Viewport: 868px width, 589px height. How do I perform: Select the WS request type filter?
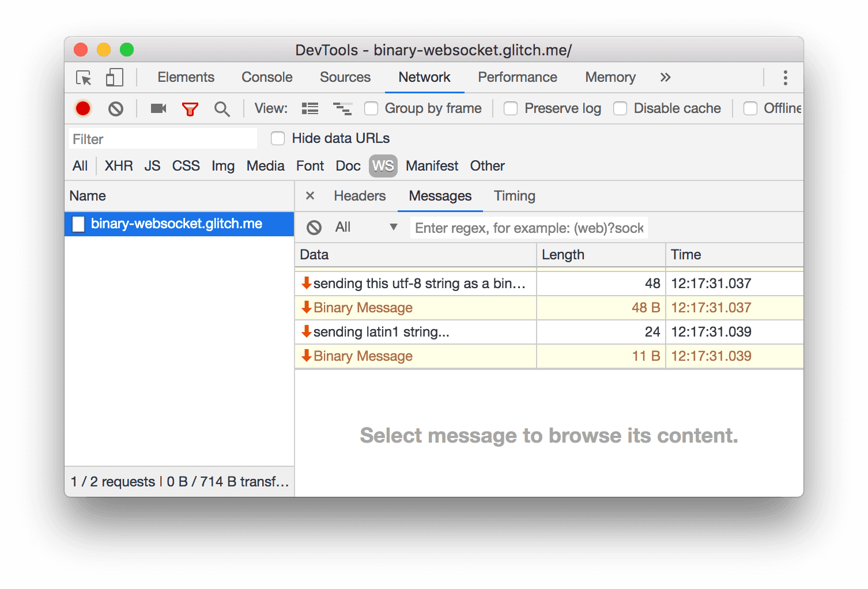tap(383, 166)
